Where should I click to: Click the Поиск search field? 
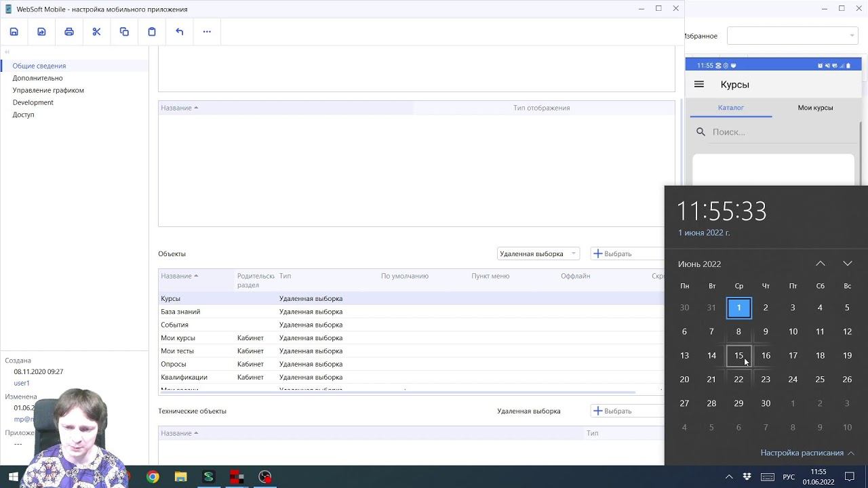[783, 132]
